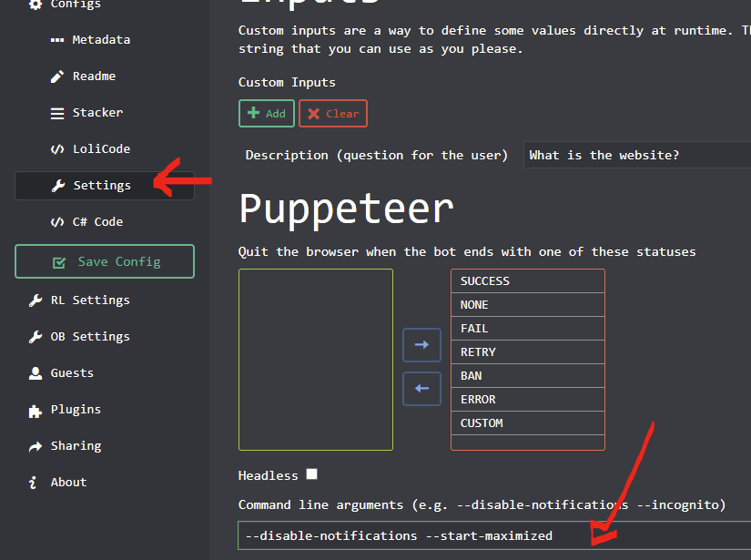This screenshot has width=751, height=560.
Task: Click the About info icon
Action: [33, 483]
